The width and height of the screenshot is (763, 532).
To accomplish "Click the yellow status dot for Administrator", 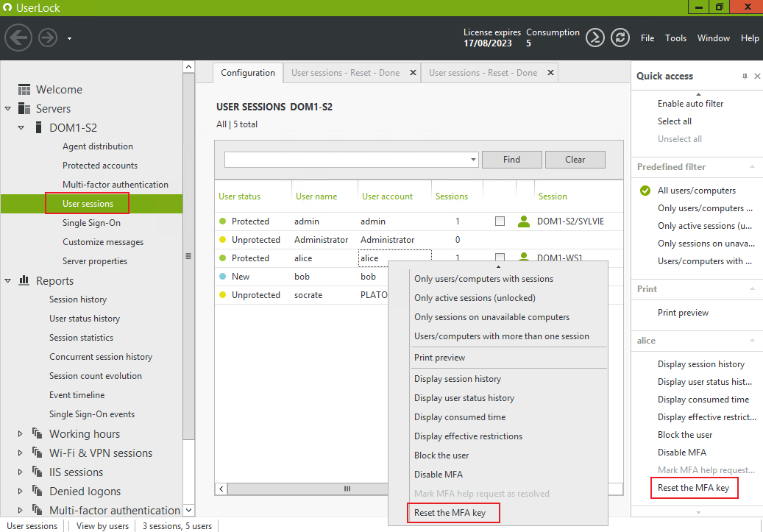I will [222, 239].
